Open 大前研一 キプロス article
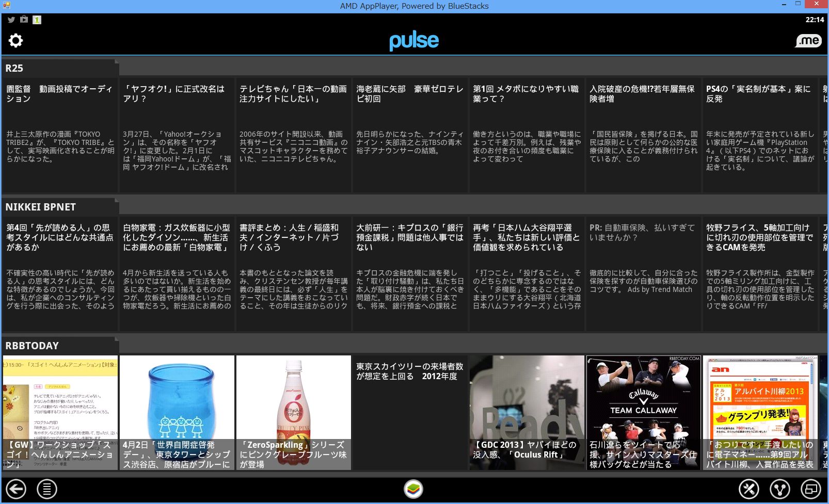Image resolution: width=829 pixels, height=504 pixels. pyautogui.click(x=410, y=274)
